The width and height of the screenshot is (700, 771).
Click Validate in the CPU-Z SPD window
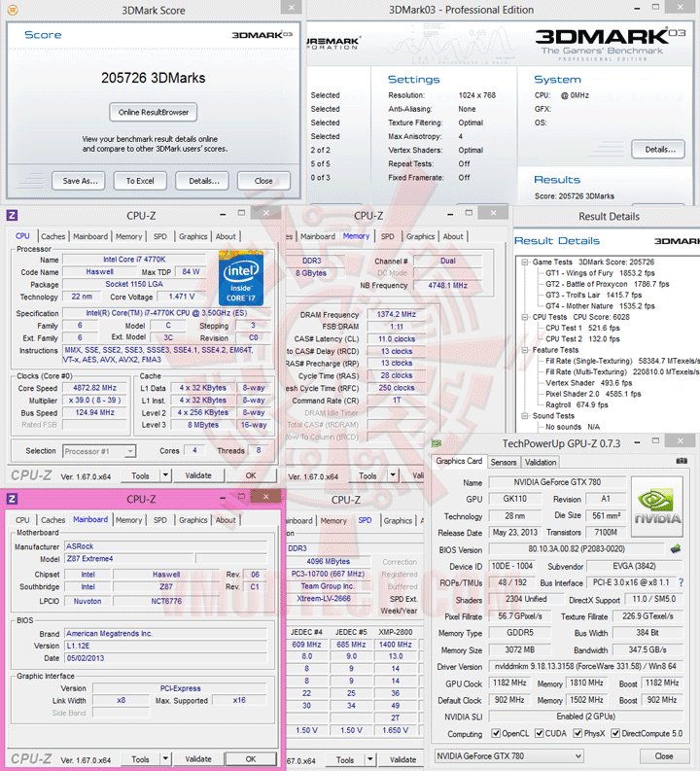coord(402,759)
